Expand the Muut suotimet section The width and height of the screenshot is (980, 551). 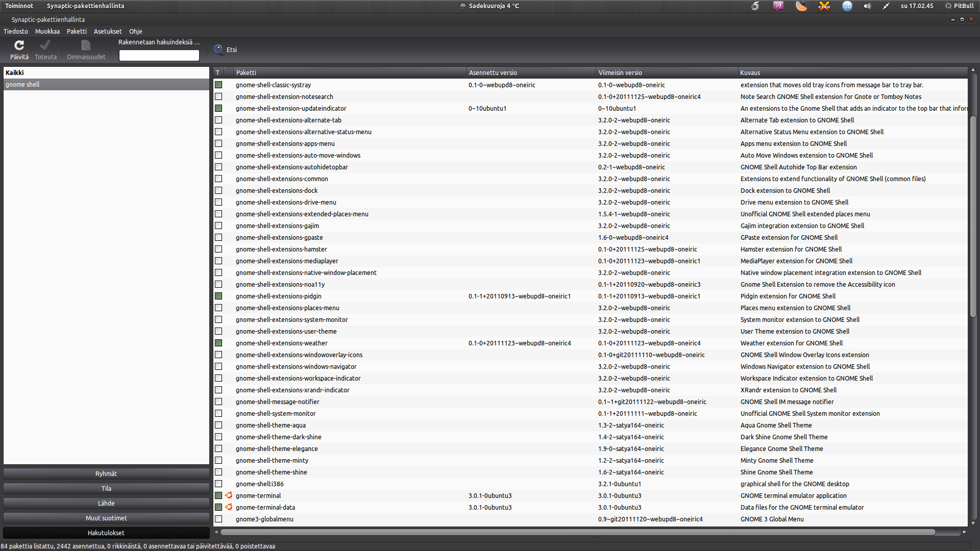pos(106,518)
